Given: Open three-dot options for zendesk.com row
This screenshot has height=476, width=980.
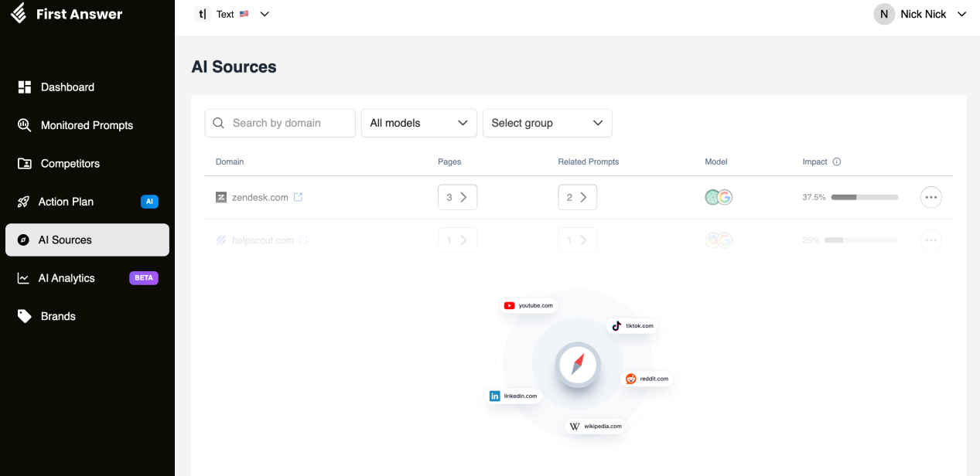Looking at the screenshot, I should coord(930,197).
